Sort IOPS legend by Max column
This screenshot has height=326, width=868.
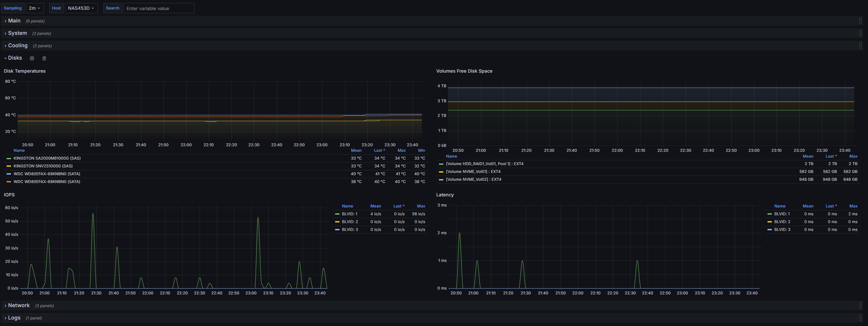(421, 206)
